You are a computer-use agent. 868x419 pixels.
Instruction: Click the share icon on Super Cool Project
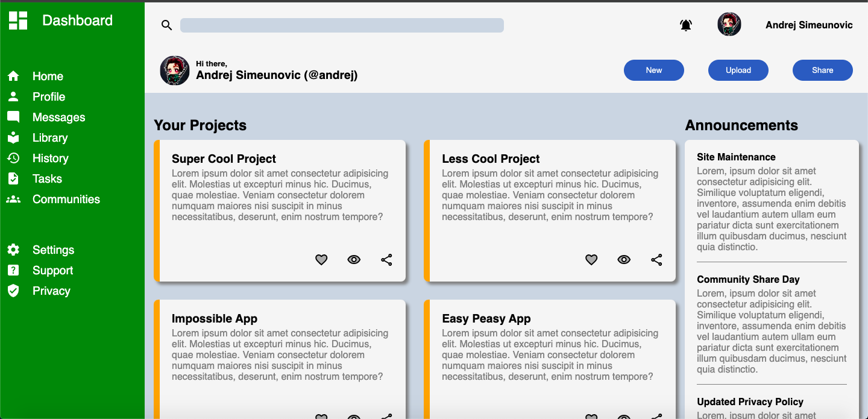pos(386,260)
